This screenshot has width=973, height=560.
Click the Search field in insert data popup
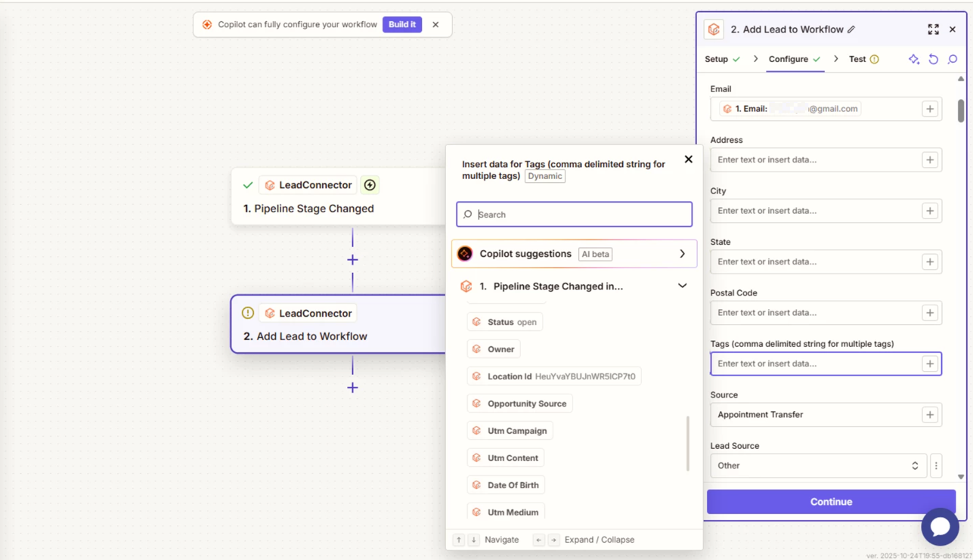[575, 215]
